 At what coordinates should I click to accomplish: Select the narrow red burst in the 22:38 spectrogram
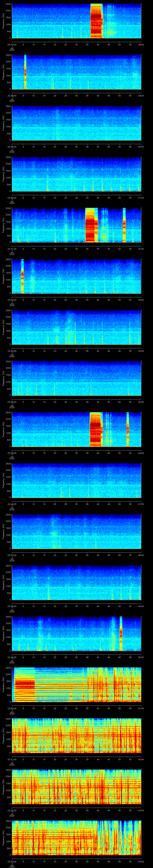(x=25, y=72)
